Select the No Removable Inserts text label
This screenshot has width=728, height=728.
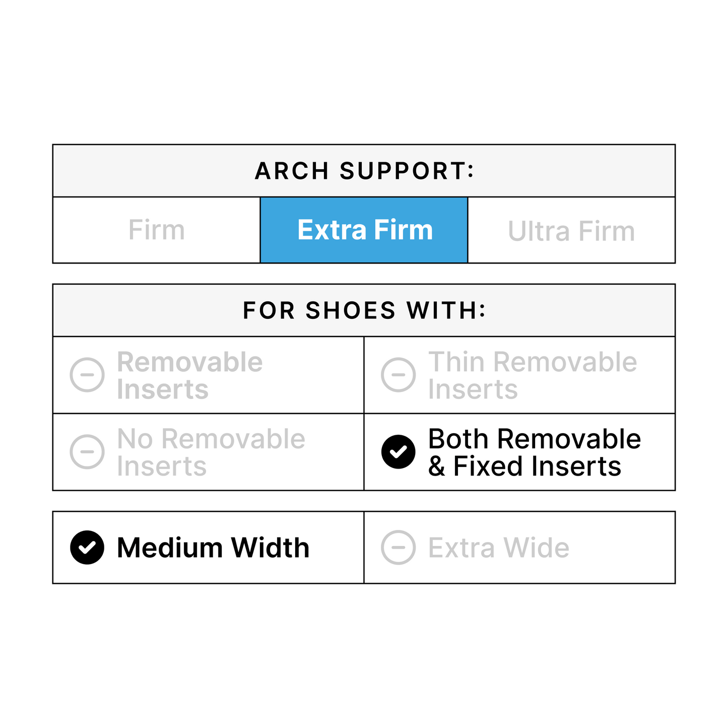click(211, 452)
